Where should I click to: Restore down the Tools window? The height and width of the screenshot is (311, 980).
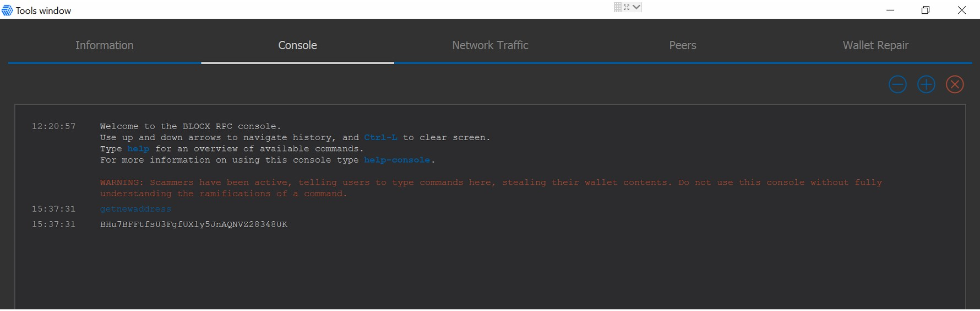coord(925,10)
